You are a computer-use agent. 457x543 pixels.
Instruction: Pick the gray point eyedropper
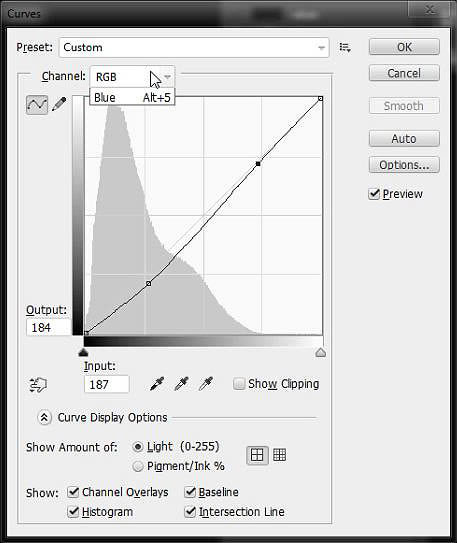click(x=181, y=384)
